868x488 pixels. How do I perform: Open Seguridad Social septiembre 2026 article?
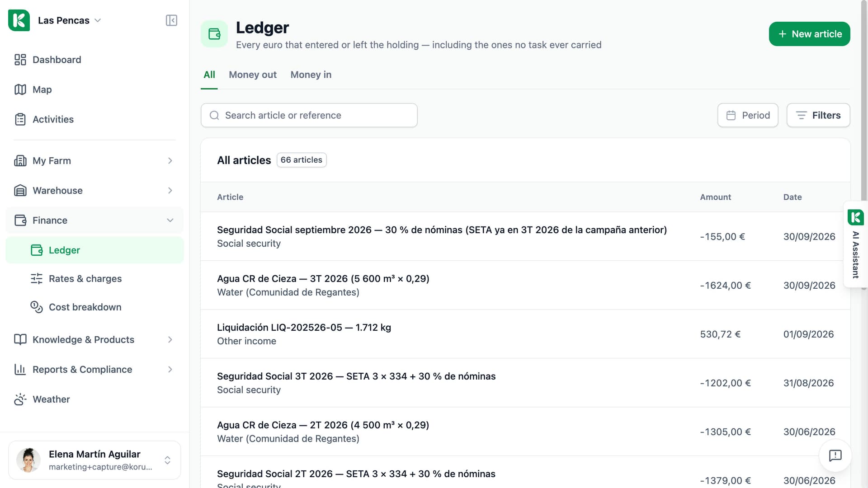525,237
